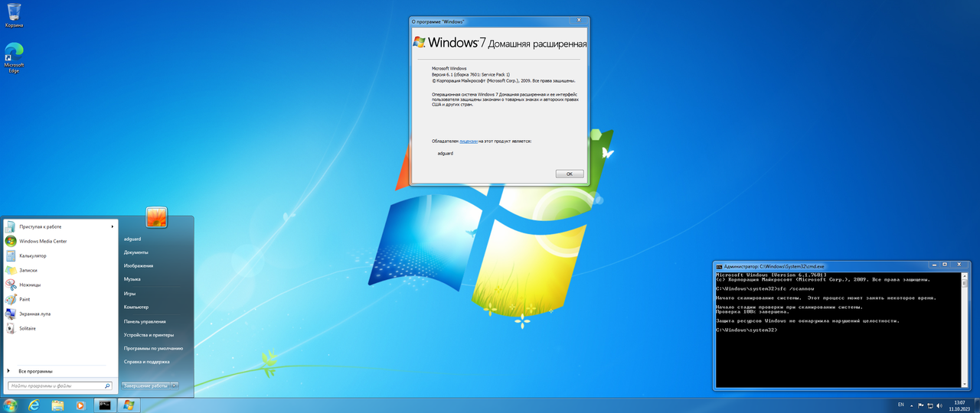
Task: Open Документы in the Start menu
Action: coord(136,252)
